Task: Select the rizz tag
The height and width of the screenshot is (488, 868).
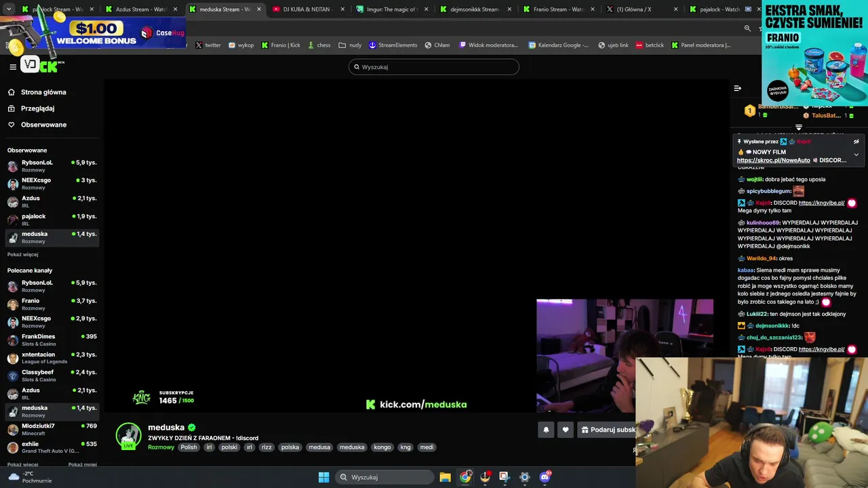Action: point(267,447)
